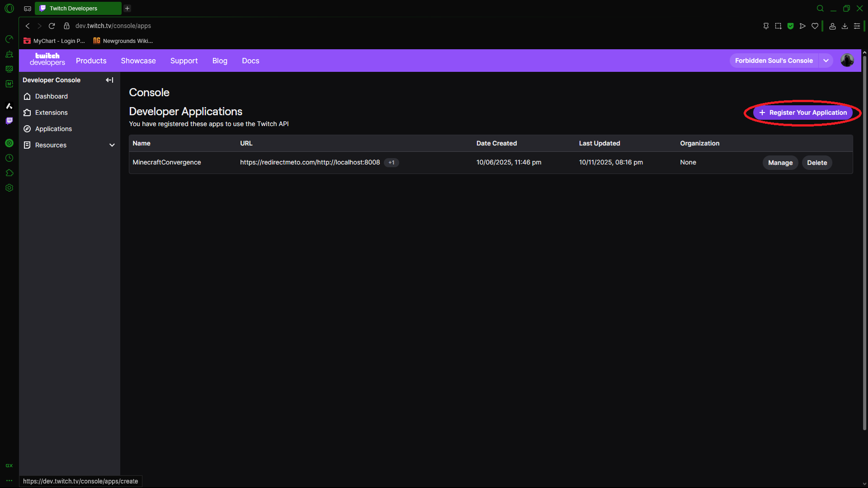Collapse the Developer Console sidebar

click(109, 80)
